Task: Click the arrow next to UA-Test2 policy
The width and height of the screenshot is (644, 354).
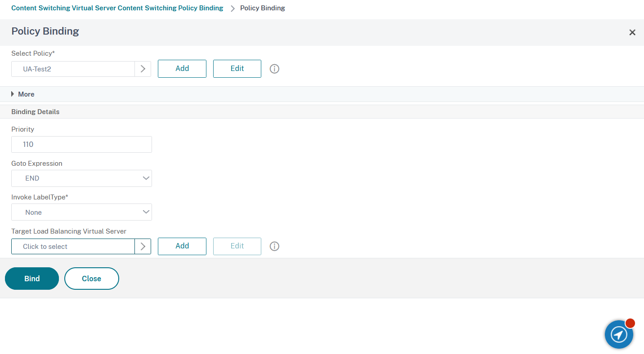Action: coord(143,69)
